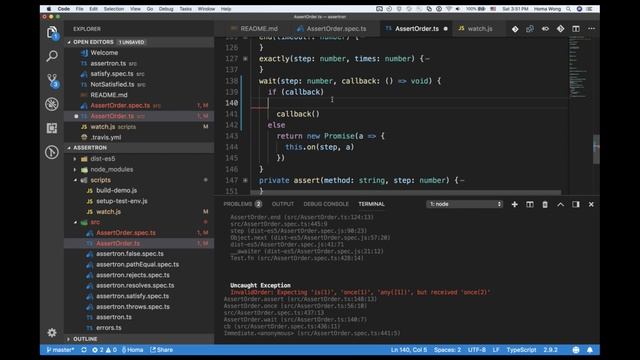640x360 pixels.
Task: Open macOS Spotlight search icon
Action: click(568, 9)
